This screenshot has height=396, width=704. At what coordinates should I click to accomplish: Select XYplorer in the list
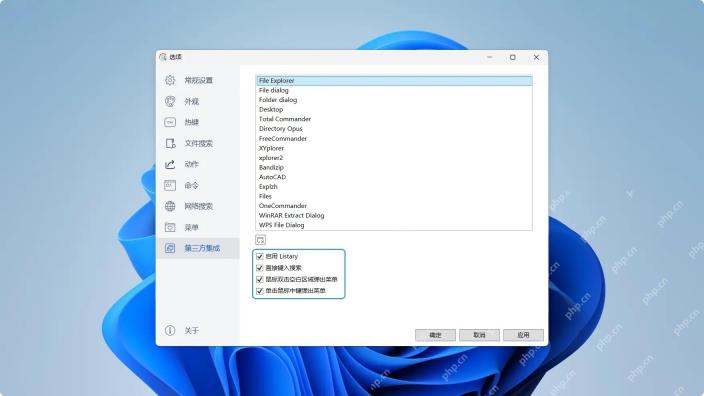coord(394,148)
